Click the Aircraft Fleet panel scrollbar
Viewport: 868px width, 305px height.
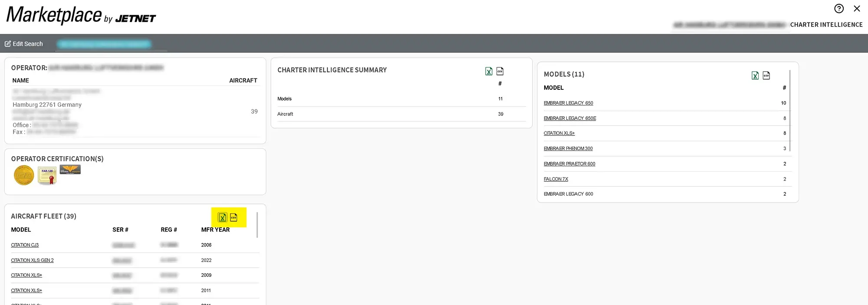pyautogui.click(x=257, y=225)
